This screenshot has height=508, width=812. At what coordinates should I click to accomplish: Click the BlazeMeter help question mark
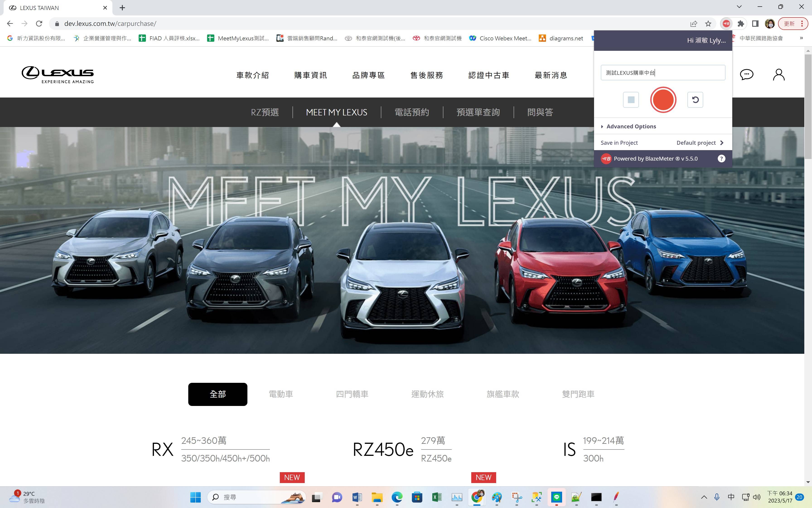pyautogui.click(x=721, y=159)
